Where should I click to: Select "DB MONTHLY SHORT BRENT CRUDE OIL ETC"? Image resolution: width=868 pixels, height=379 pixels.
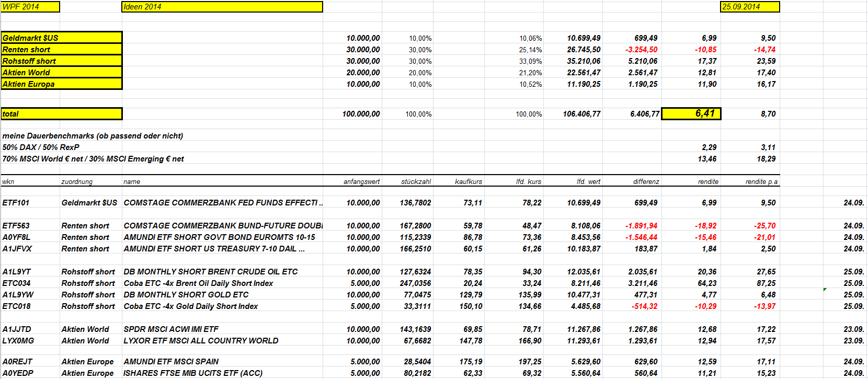point(211,272)
